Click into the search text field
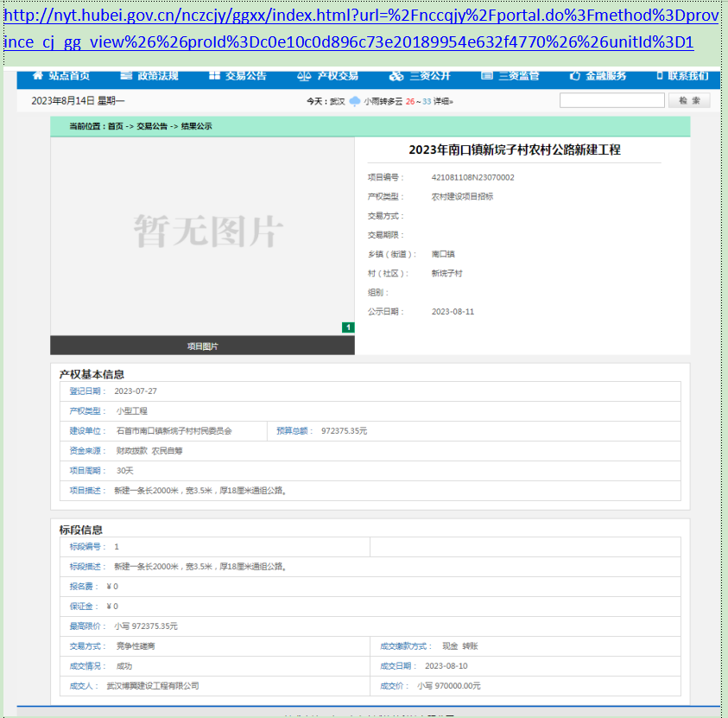This screenshot has width=728, height=718. (611, 101)
